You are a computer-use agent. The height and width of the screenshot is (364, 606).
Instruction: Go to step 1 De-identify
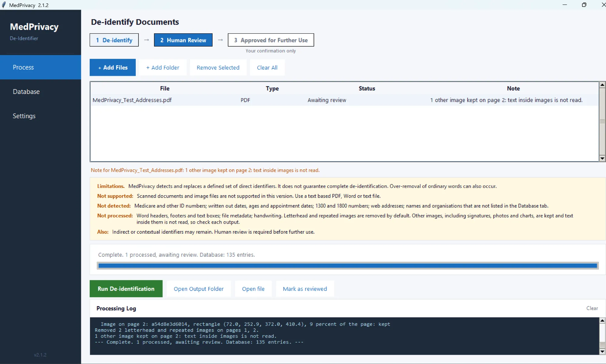pyautogui.click(x=114, y=40)
